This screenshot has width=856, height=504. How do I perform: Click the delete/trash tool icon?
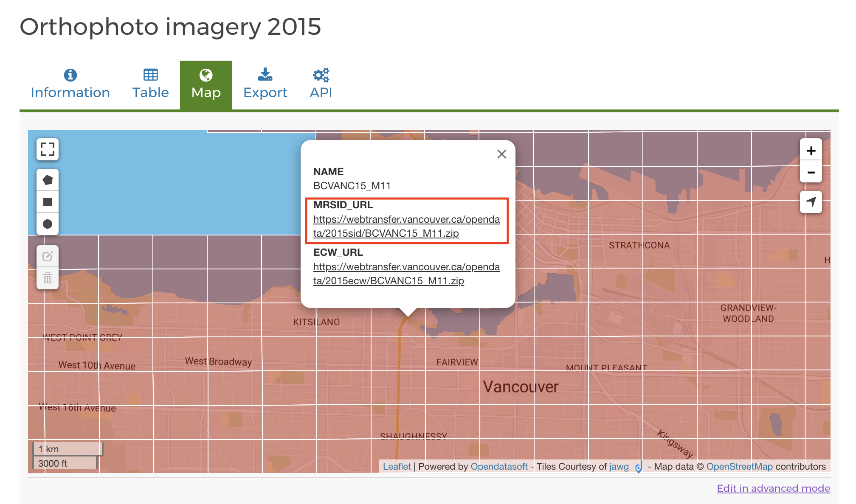tap(48, 277)
